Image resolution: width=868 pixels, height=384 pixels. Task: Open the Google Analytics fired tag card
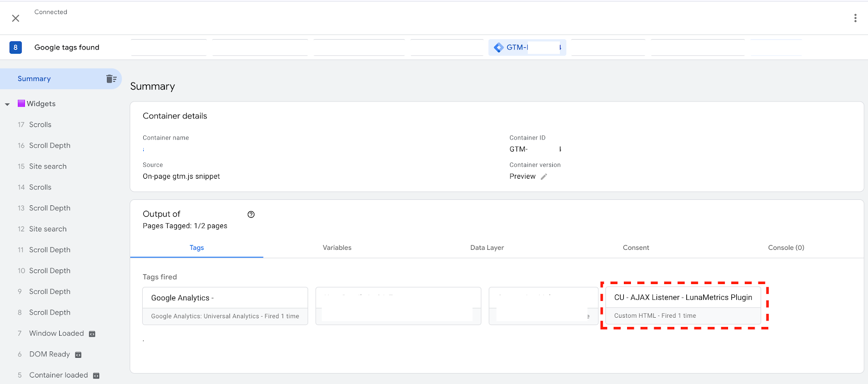coord(225,306)
